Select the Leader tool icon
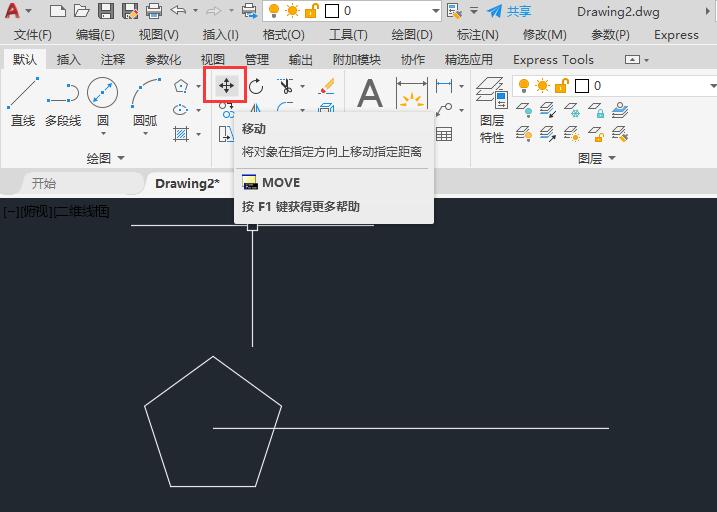The image size is (717, 512). [x=444, y=109]
